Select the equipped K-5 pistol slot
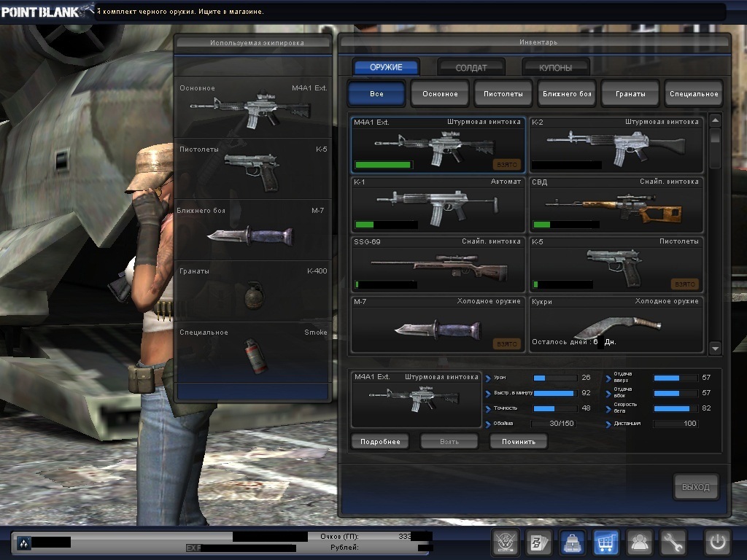Screen dimensions: 747x560 (253, 168)
